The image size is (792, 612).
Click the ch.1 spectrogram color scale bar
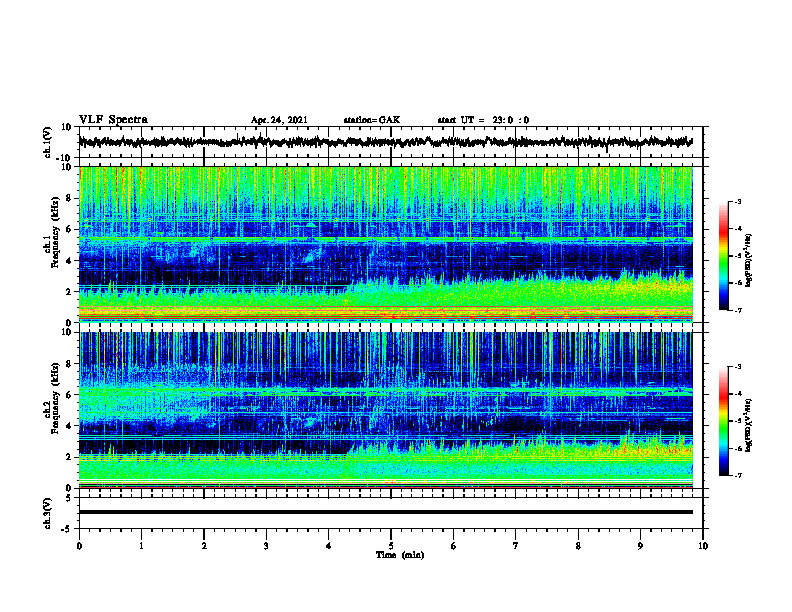click(x=724, y=256)
